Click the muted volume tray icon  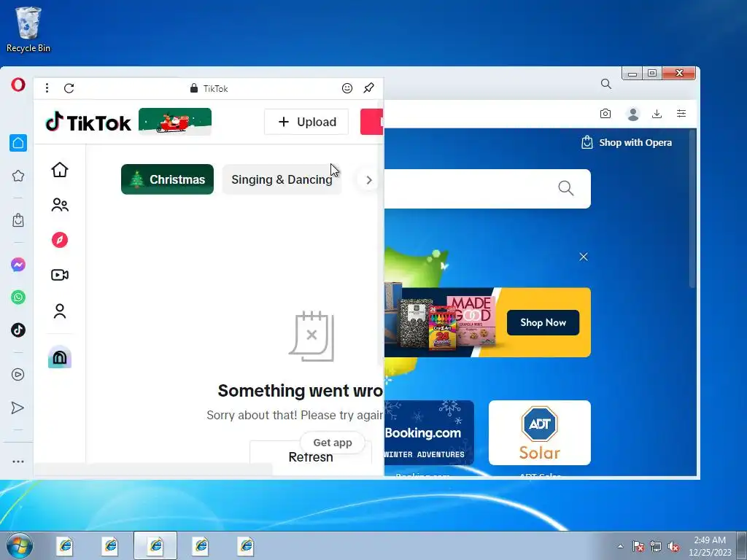click(x=673, y=546)
